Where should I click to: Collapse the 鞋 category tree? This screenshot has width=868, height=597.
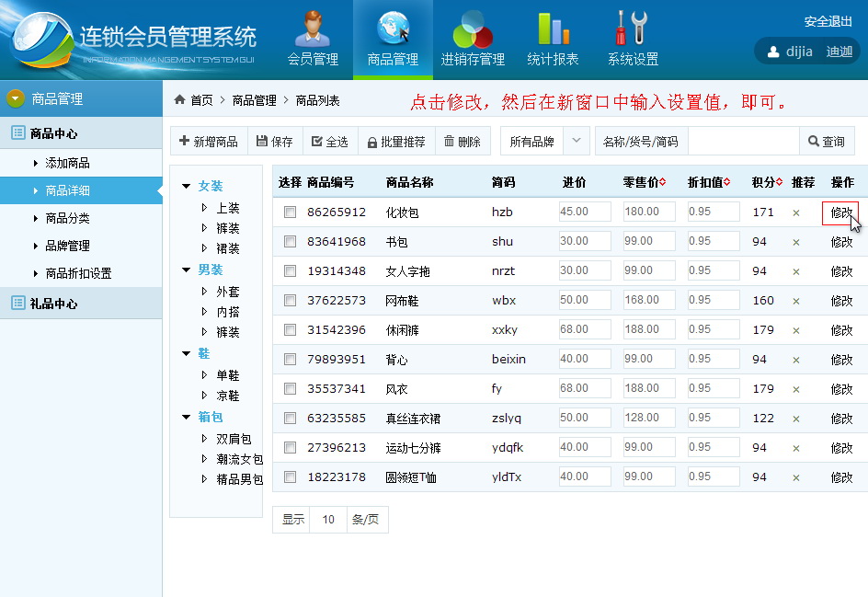click(x=186, y=353)
